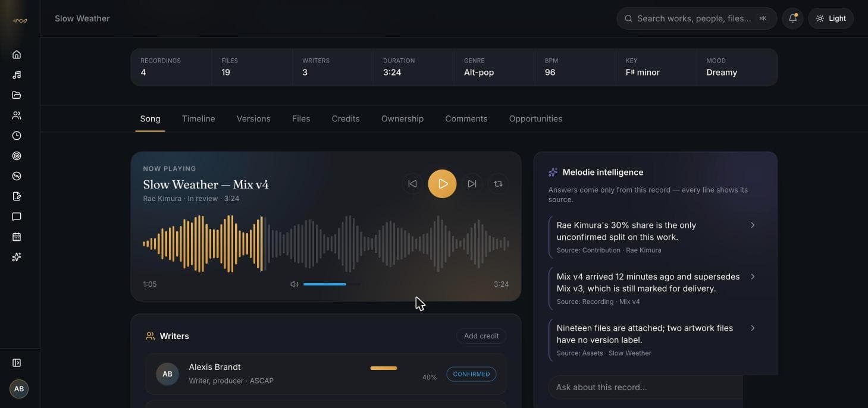The height and width of the screenshot is (408, 868).
Task: Open the folder icon in the sidebar
Action: coord(17,95)
